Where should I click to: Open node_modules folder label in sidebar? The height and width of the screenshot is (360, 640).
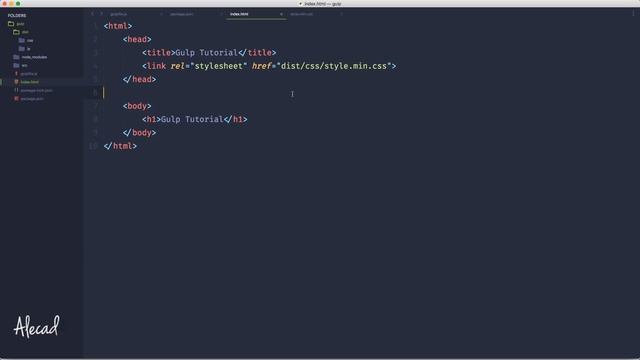point(34,57)
